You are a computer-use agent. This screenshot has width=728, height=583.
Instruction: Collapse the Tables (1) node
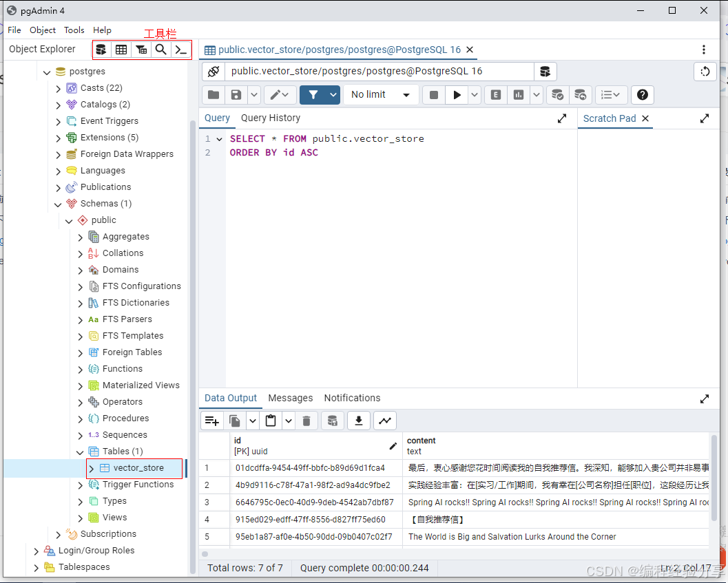pos(81,452)
